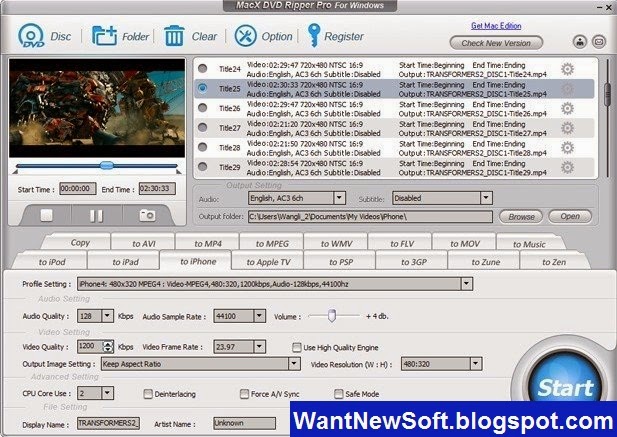
Task: Click the Artist Name input field
Action: click(244, 423)
